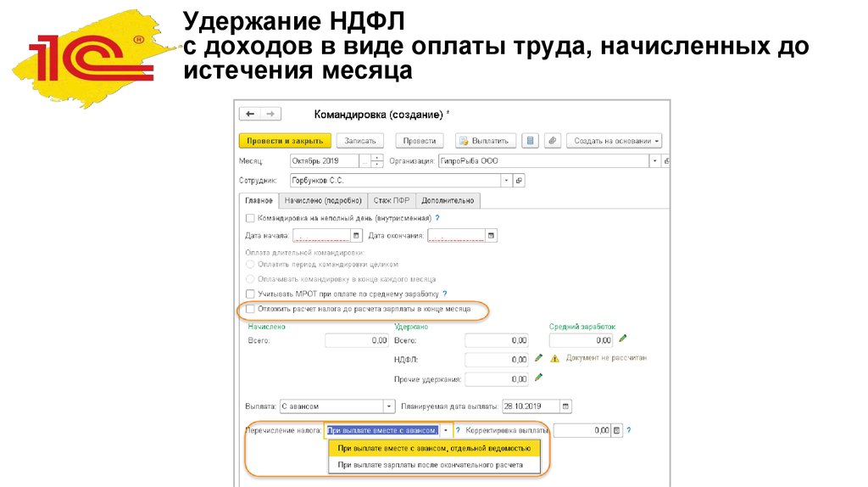868x487 pixels.
Task: Click the Начислено Всего amount field
Action: 357,340
